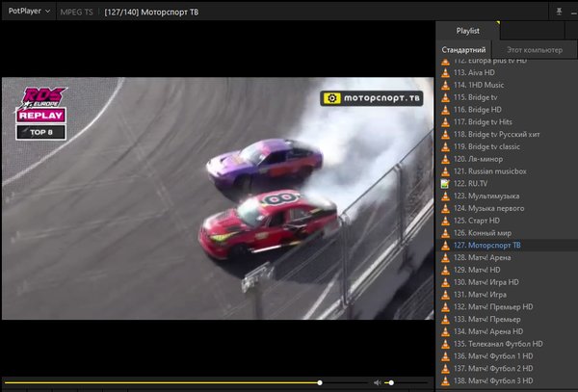Click VLC cone icon next to Bridge tv
The image size is (578, 392).
(x=445, y=97)
